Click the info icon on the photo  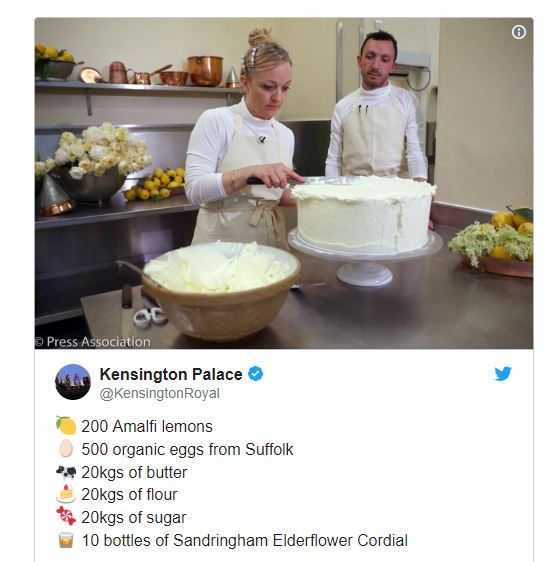tap(519, 32)
